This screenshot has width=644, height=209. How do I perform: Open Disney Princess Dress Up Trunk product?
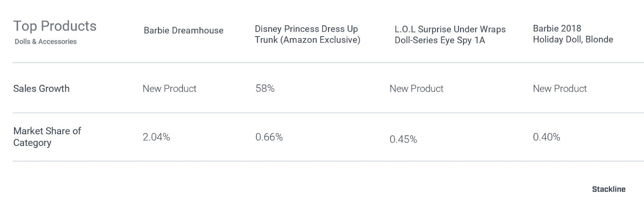click(308, 34)
